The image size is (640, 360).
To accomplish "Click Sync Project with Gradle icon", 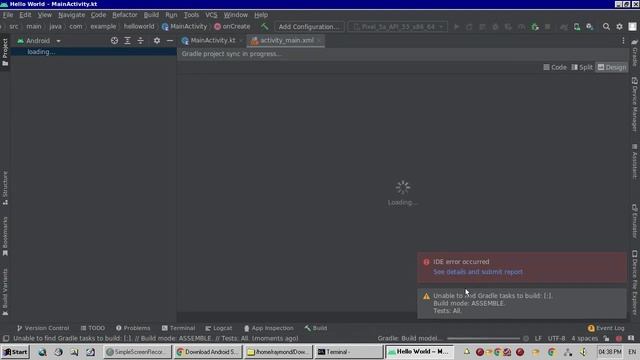I will point(564,27).
